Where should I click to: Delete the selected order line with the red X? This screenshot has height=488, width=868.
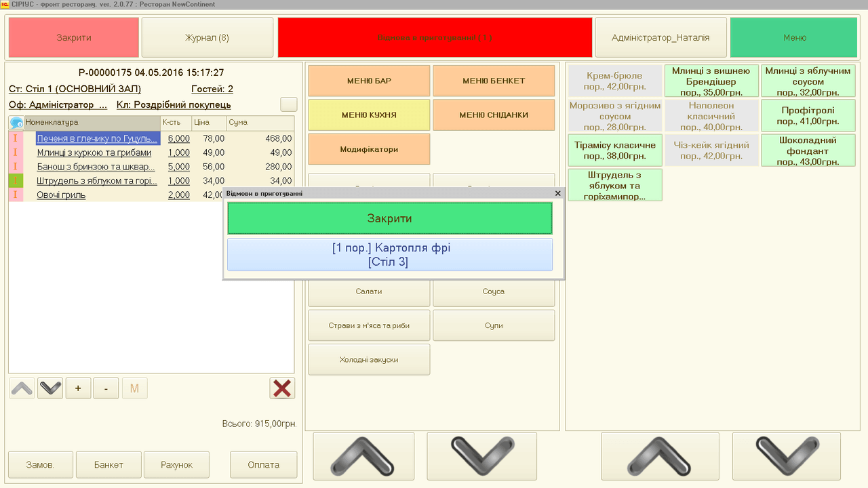pyautogui.click(x=282, y=388)
